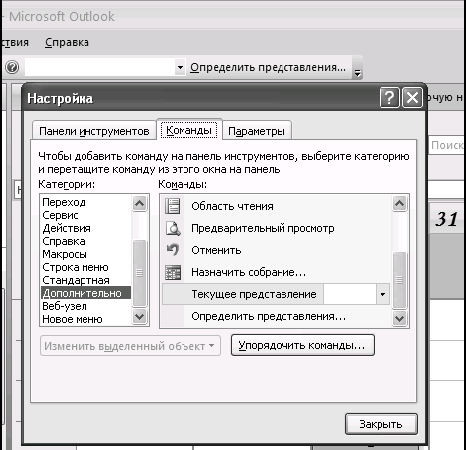Open the help search box dropdown arrow
The width and height of the screenshot is (467, 450).
point(180,67)
